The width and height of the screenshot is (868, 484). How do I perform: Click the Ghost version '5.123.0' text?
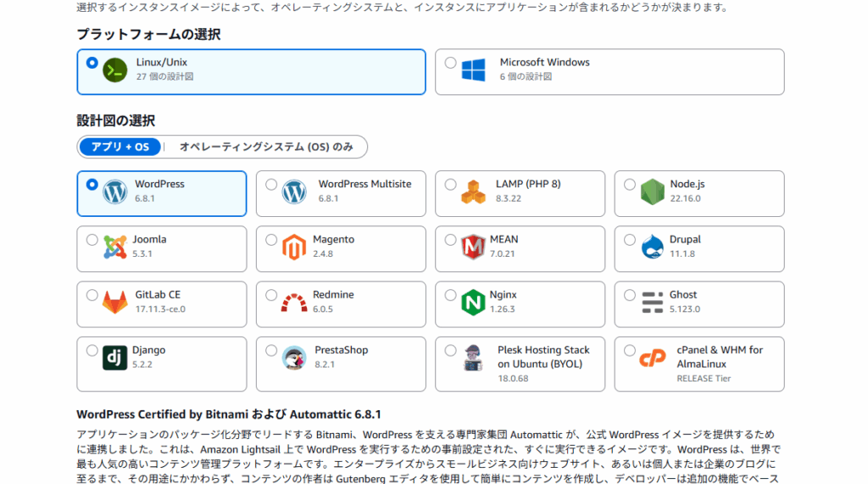coord(685,309)
